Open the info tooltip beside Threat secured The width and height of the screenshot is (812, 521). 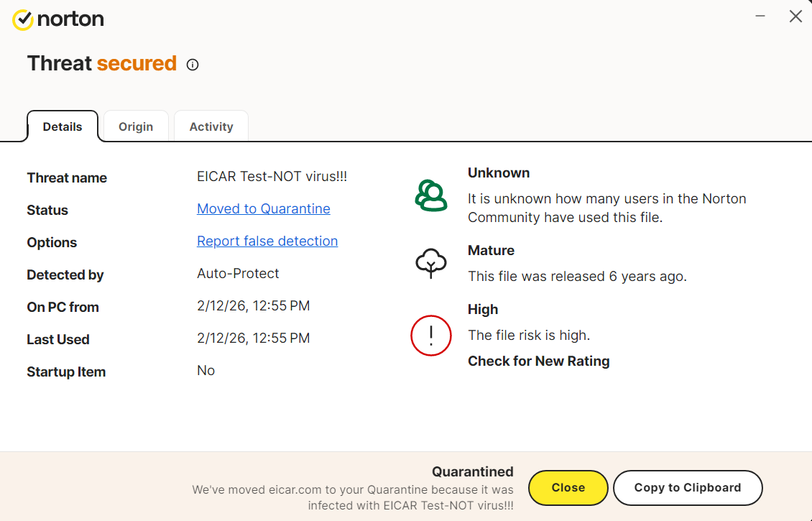(x=192, y=64)
